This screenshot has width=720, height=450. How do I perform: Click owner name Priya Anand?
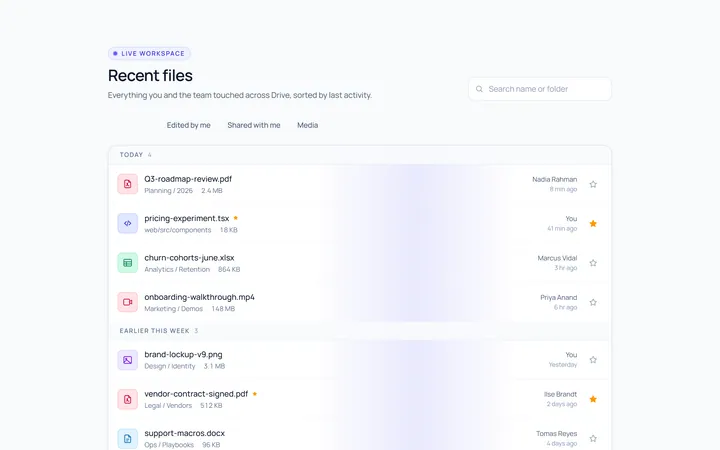point(559,298)
